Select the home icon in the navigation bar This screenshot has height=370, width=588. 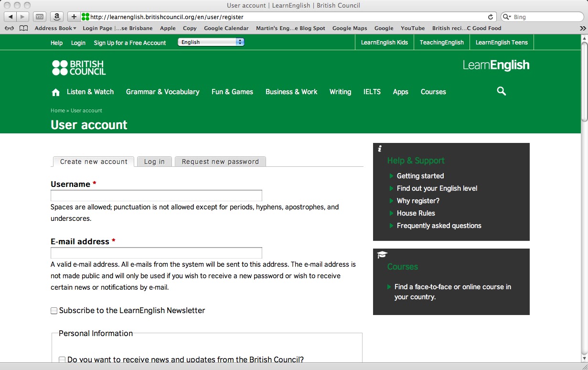[55, 91]
